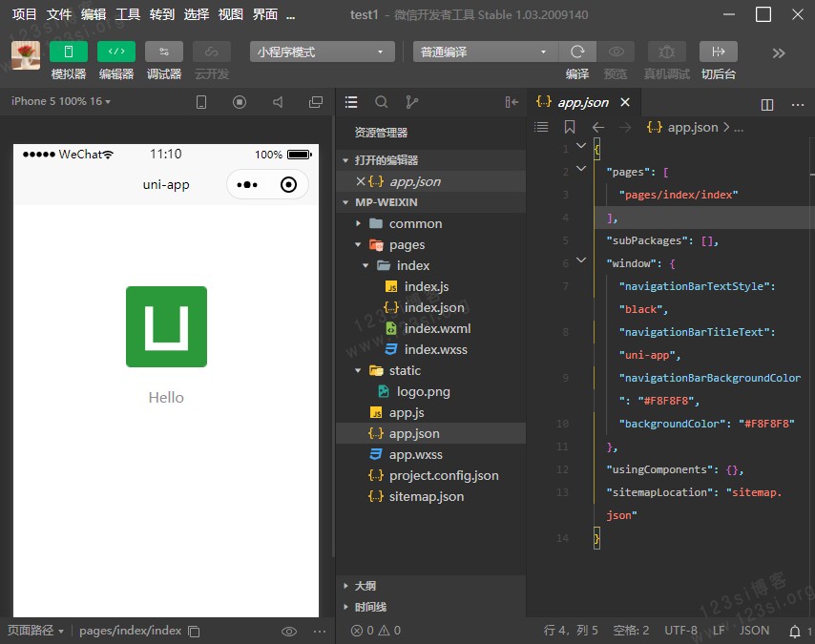Open the sitemap.json file
815x644 pixels.
[x=430, y=496]
